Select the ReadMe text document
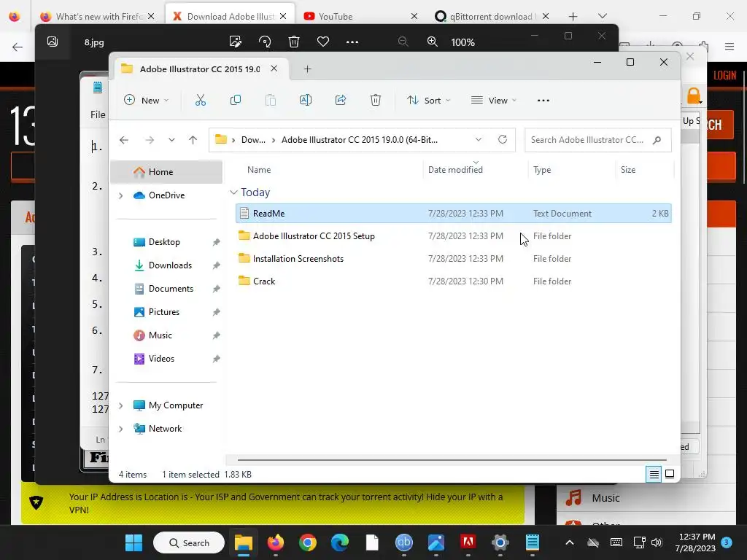Image resolution: width=747 pixels, height=560 pixels. (453, 214)
